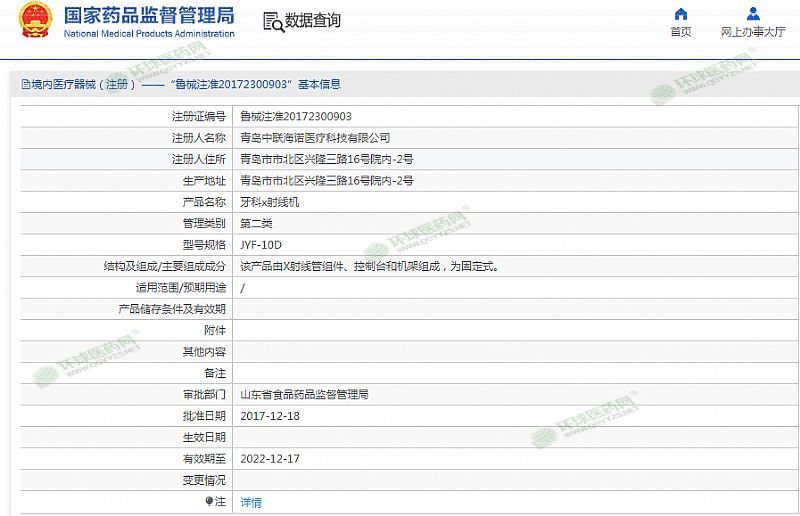Click product name 牙科x射线机 cell
This screenshot has width=800, height=516.
[x=270, y=202]
